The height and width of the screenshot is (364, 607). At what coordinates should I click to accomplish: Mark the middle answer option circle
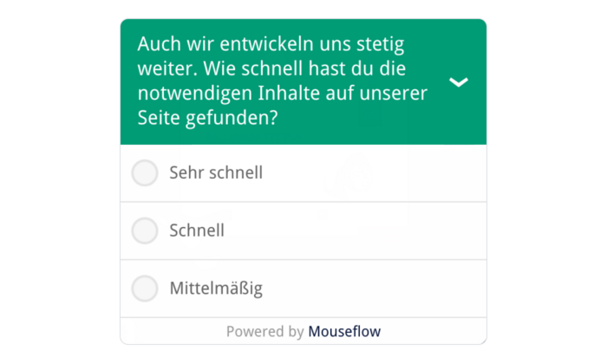tap(145, 231)
